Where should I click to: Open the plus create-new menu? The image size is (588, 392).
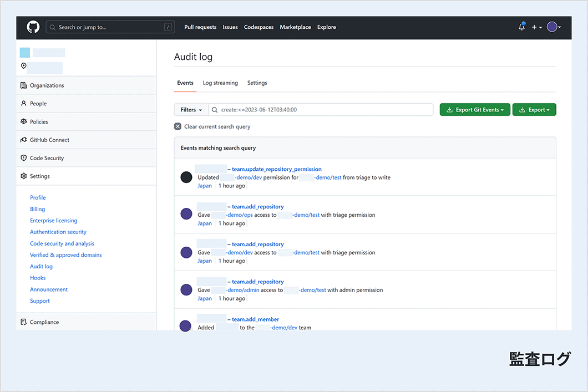point(536,27)
